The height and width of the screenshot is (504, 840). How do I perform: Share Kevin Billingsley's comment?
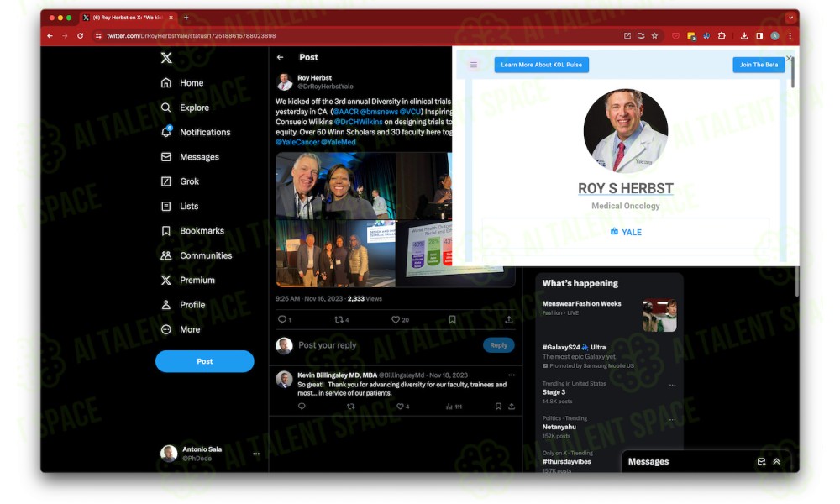512,407
